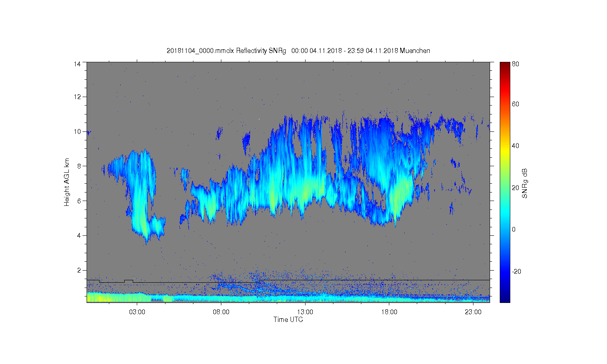Viewport: 607px width, 364px height.
Task: Click the '60' colorbar value label
Action: point(516,104)
